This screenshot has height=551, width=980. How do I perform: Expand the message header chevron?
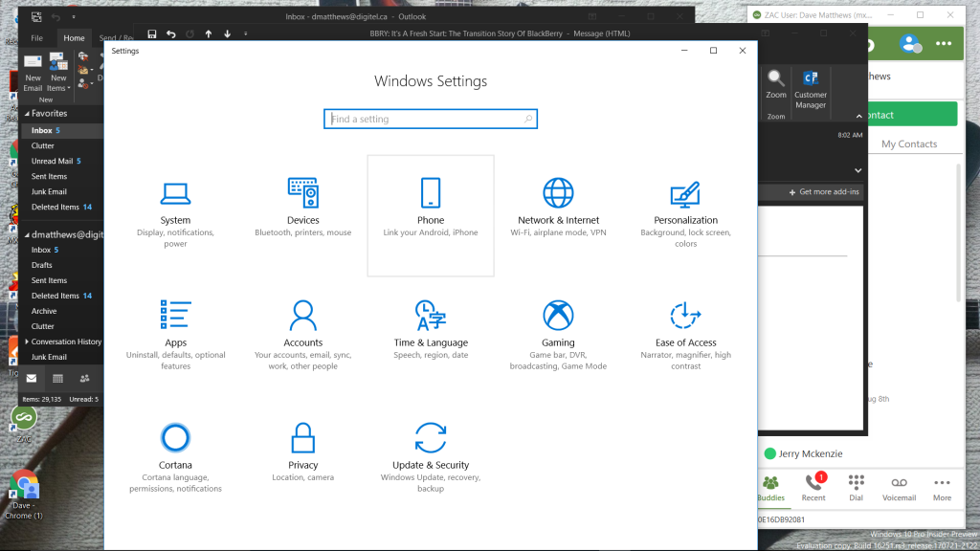[858, 170]
